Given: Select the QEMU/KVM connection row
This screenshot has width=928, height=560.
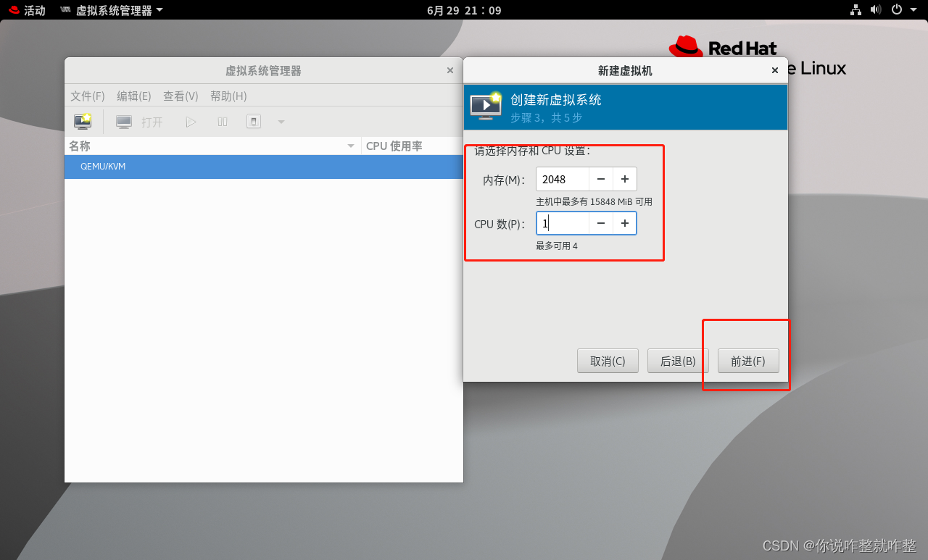Looking at the screenshot, I should [263, 167].
